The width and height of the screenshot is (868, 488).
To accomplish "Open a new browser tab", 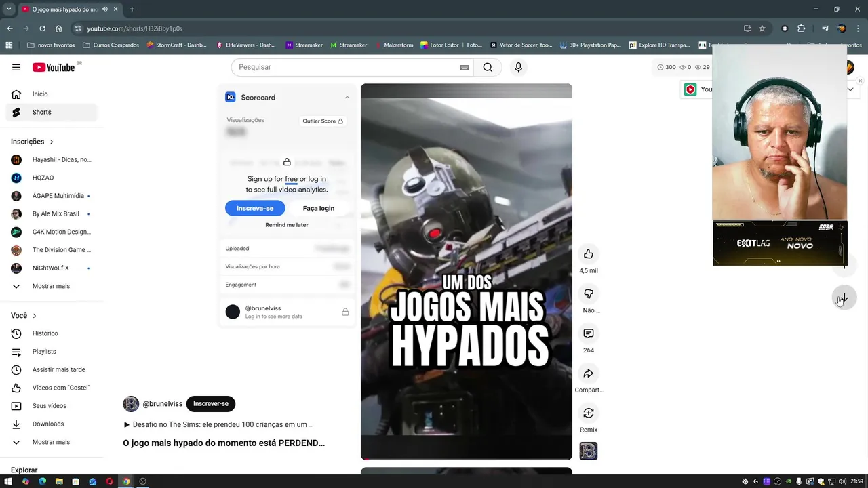I will [x=132, y=9].
